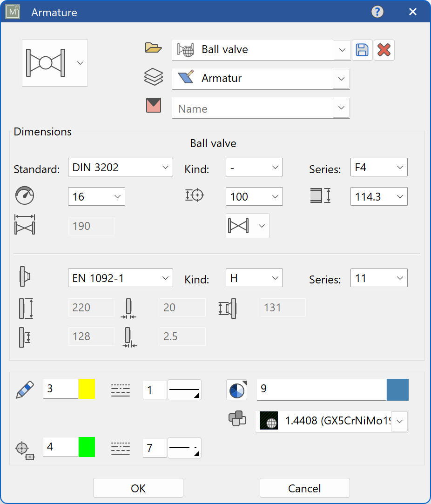Click the nominal pressure gauge icon
Image resolution: width=431 pixels, height=504 pixels.
tap(25, 195)
